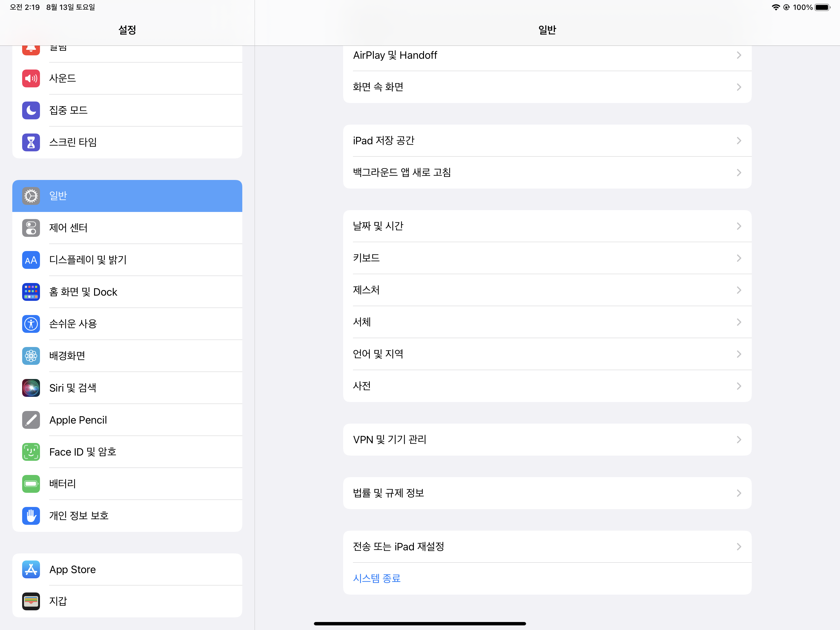Viewport: 840px width, 630px height.
Task: Open VPN 및 기기 관리 chevron
Action: click(x=739, y=440)
